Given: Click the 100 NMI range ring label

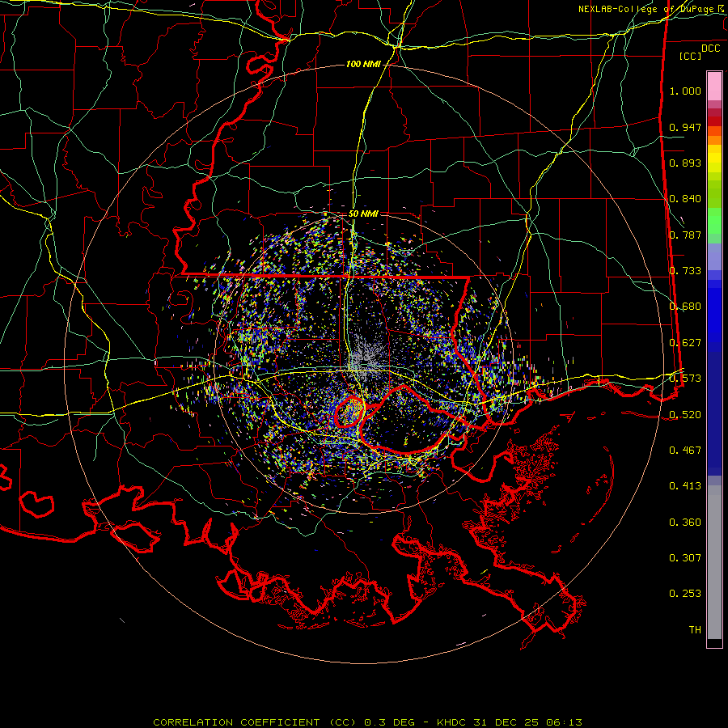Looking at the screenshot, I should coord(363,64).
